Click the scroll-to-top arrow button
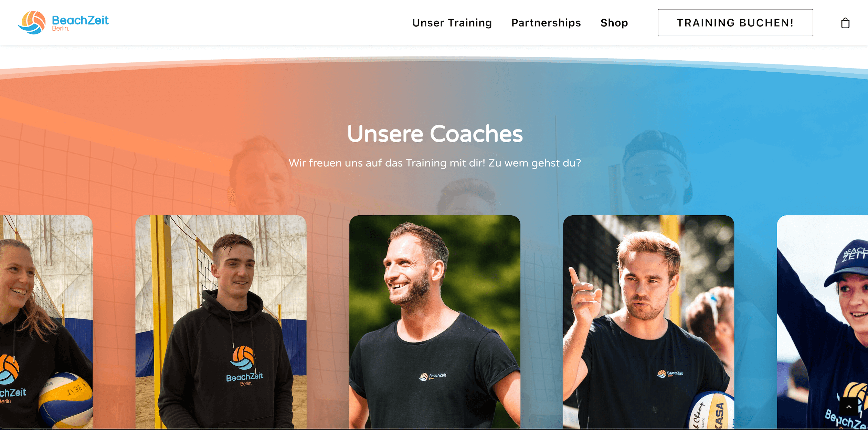The width and height of the screenshot is (868, 430). pos(849,407)
